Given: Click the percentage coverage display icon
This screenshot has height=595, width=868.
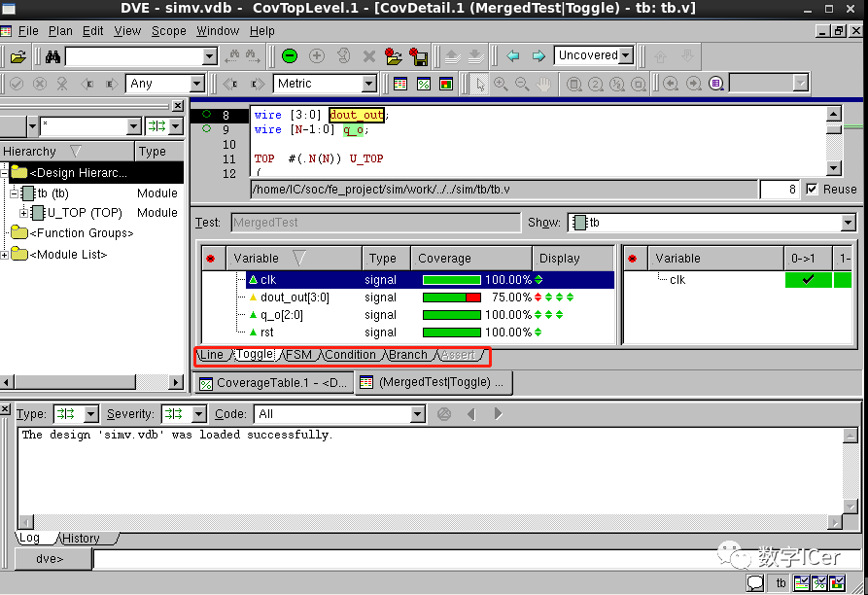Looking at the screenshot, I should (423, 84).
